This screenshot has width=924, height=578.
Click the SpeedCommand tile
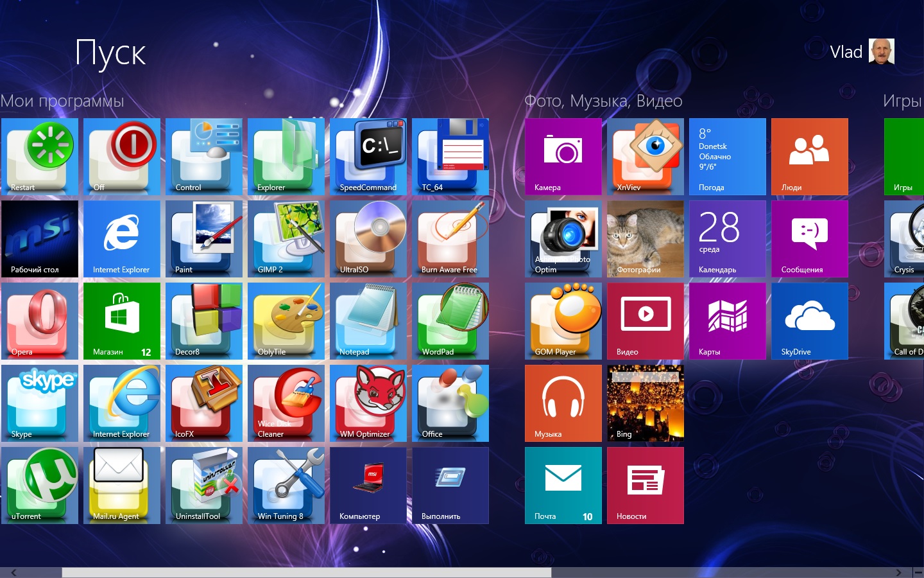368,157
